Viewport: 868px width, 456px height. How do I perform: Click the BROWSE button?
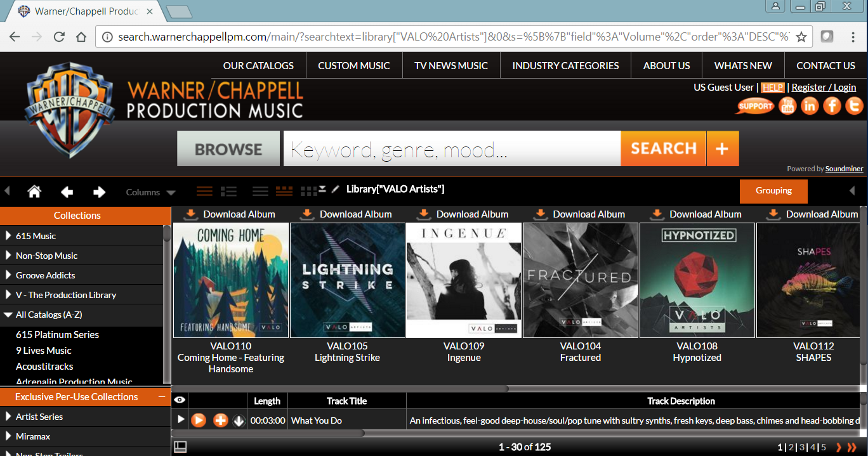pyautogui.click(x=228, y=149)
